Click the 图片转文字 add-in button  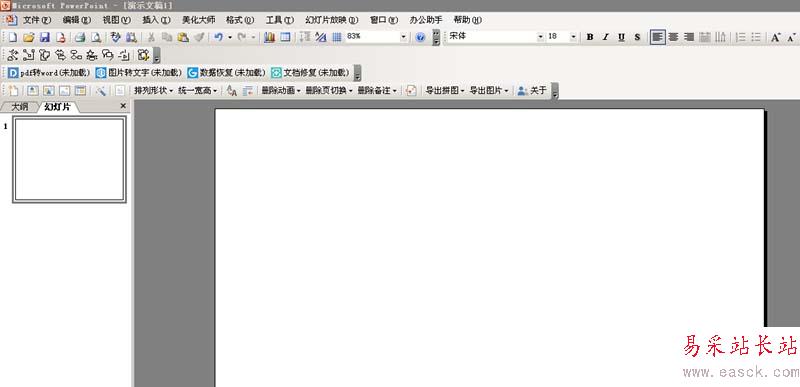(138, 73)
